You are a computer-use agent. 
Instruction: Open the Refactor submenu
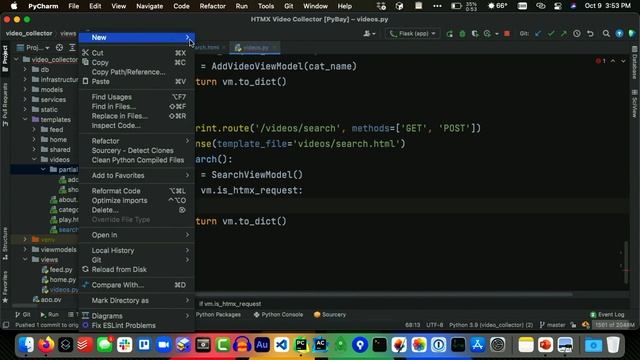coord(136,141)
